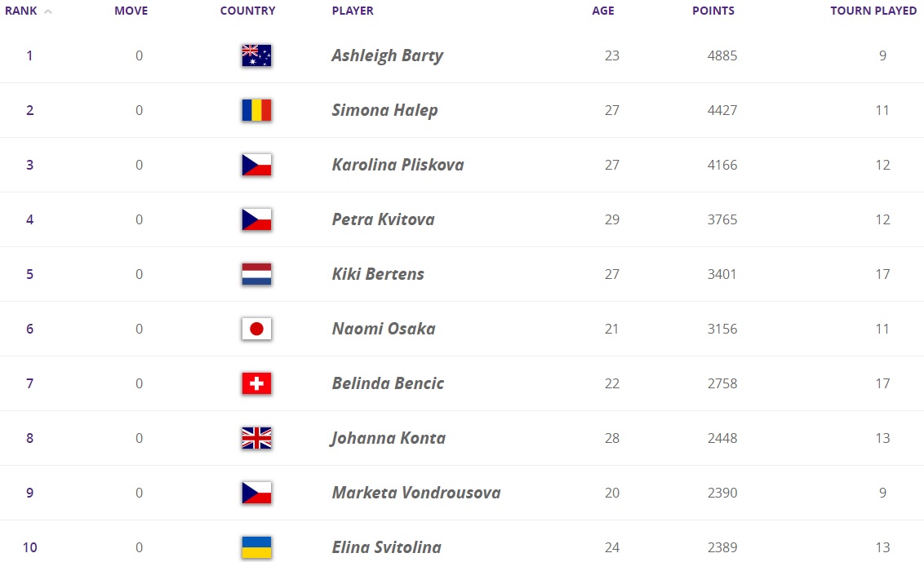The height and width of the screenshot is (562, 924).
Task: Toggle sort arrow next to RANK header
Action: 47,11
